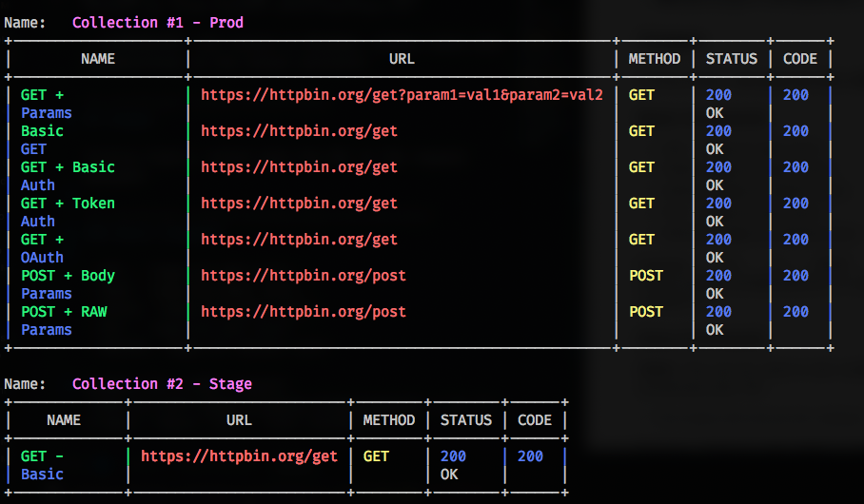Click the GET method in GET + Params row
Screen dimensions: 864x504
[x=641, y=95]
